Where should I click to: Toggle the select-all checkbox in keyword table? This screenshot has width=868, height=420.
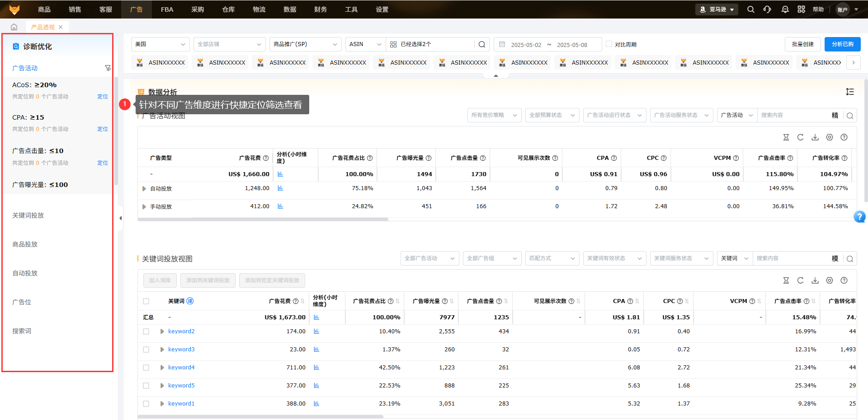click(x=146, y=301)
